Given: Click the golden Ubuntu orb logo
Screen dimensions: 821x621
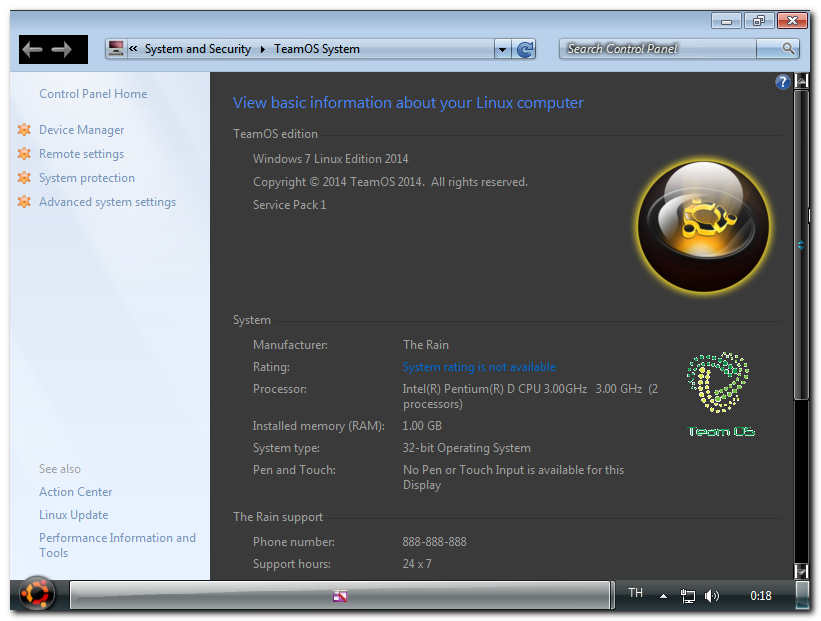Looking at the screenshot, I should point(703,226).
